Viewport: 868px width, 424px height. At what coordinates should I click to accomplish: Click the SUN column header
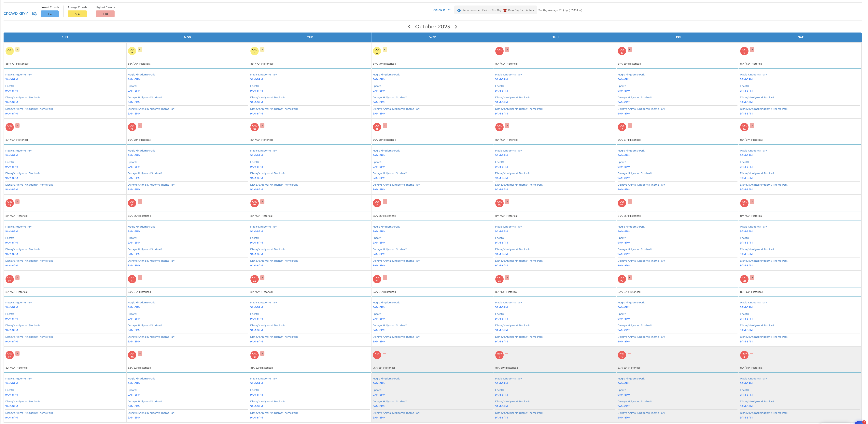click(x=65, y=37)
